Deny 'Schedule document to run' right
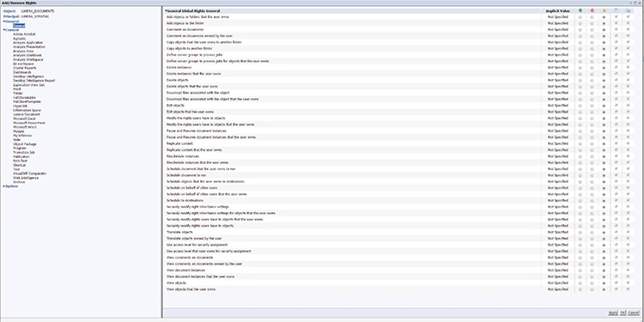 (x=592, y=175)
